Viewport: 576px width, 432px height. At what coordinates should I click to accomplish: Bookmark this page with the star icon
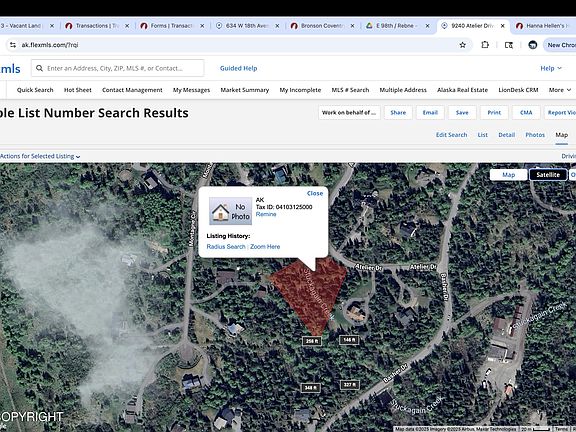(x=462, y=45)
